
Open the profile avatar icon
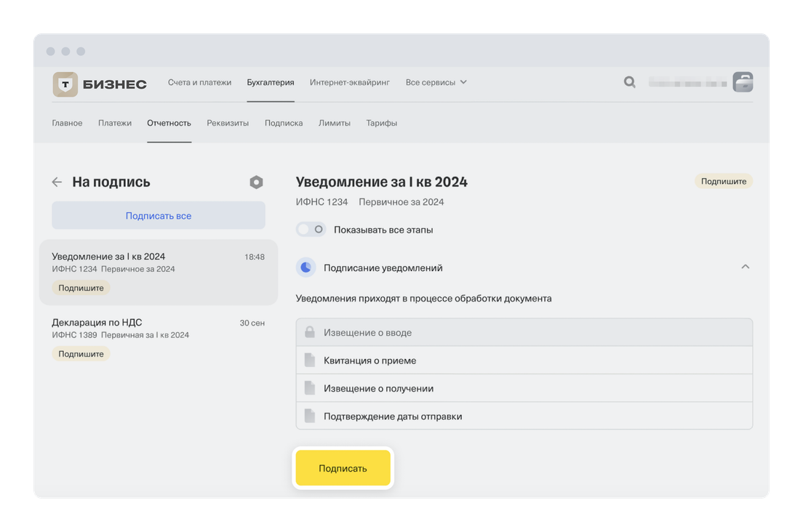click(743, 82)
